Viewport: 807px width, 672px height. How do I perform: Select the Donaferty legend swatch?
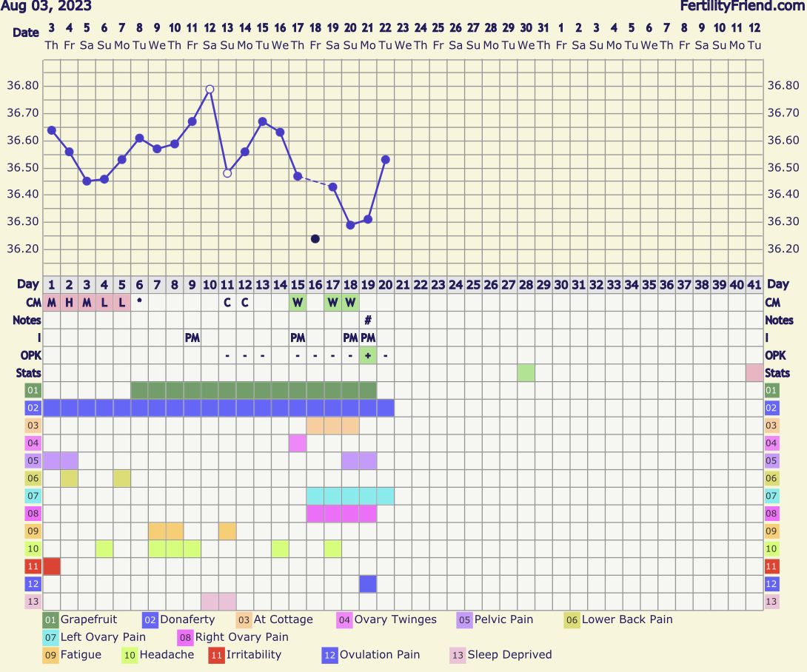150,619
